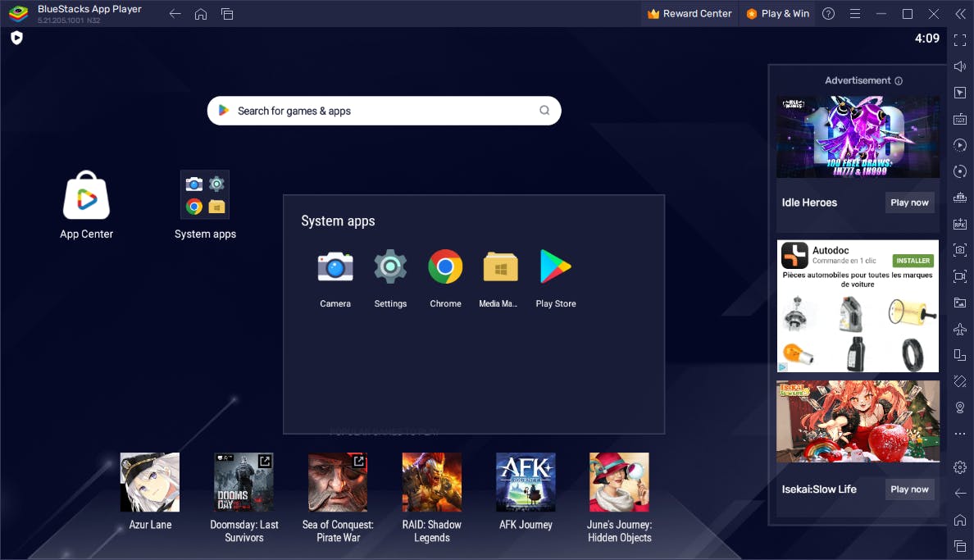Click the magnifier icon in search bar
This screenshot has width=974, height=560.
coord(544,111)
